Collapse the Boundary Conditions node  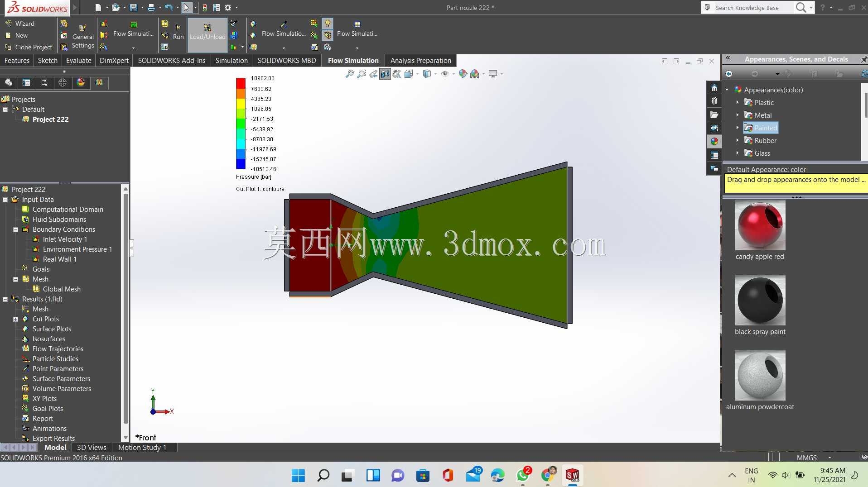tap(15, 229)
